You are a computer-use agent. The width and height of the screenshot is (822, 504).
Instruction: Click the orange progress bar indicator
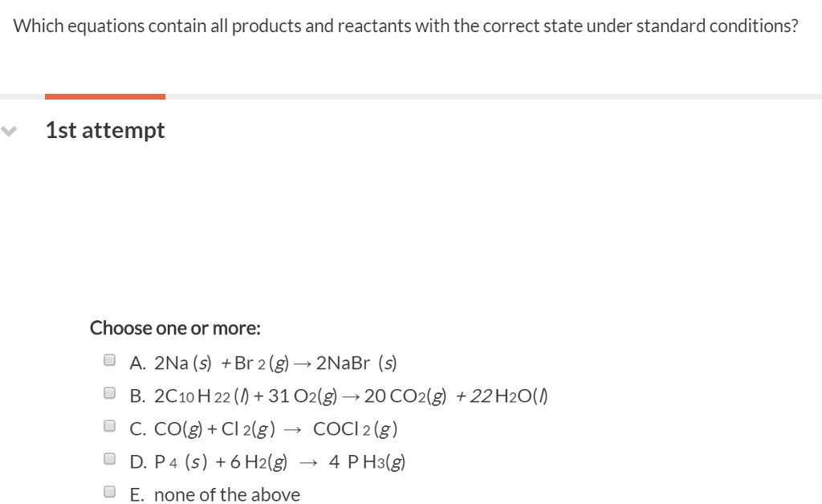(105, 96)
